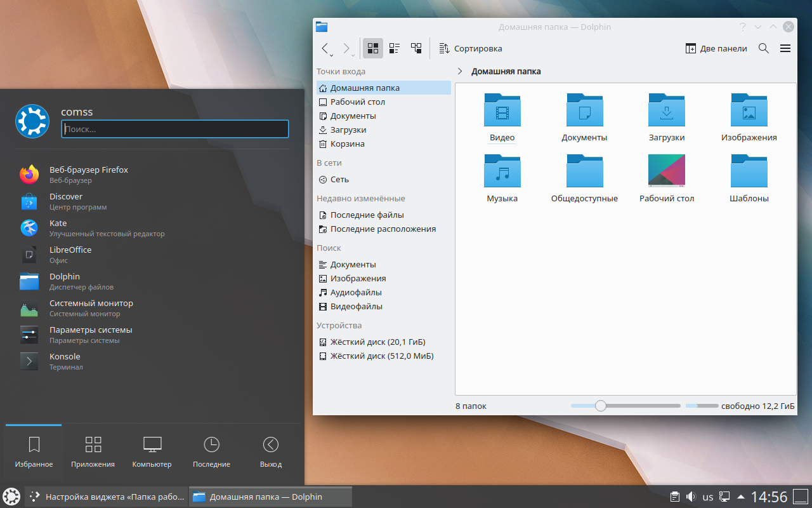This screenshot has width=812, height=508.
Task: Switch Dolphin to icons view mode
Action: coord(373,48)
